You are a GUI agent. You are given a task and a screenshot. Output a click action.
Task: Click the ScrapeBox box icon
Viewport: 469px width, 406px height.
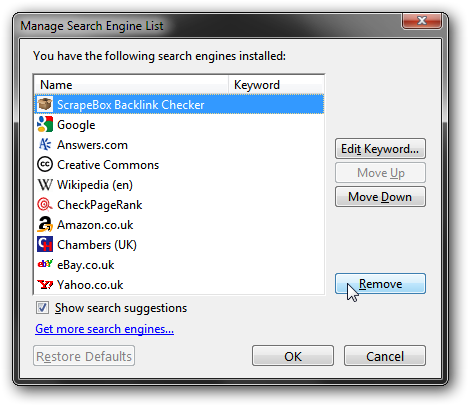[45, 104]
